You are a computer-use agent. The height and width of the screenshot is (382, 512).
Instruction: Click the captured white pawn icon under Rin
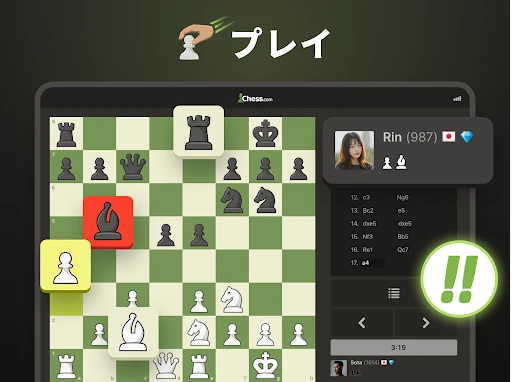(x=387, y=163)
